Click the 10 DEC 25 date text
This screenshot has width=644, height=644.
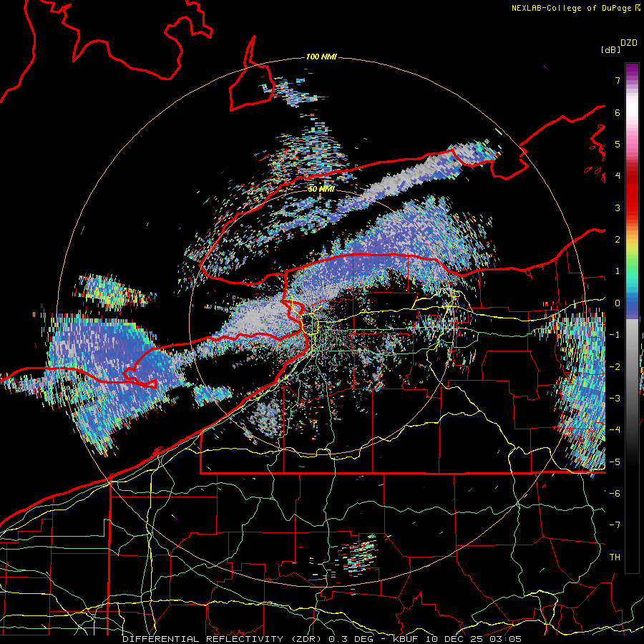457,639
